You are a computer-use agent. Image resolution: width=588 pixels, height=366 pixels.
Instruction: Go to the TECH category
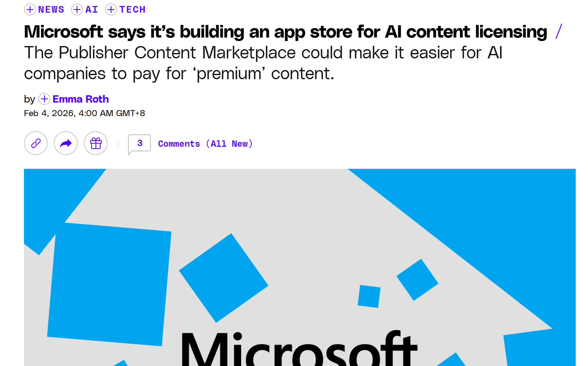[x=132, y=9]
